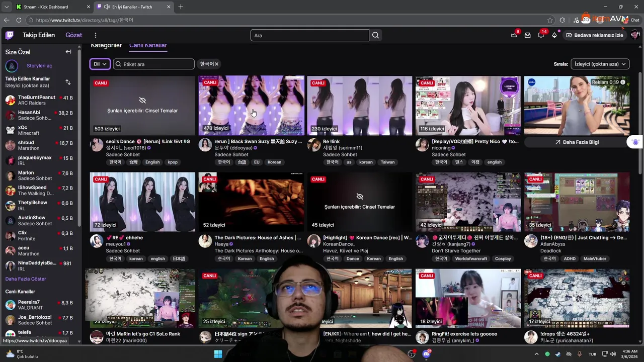Reveal hidden Korean Dance stream preview

pyautogui.click(x=360, y=202)
